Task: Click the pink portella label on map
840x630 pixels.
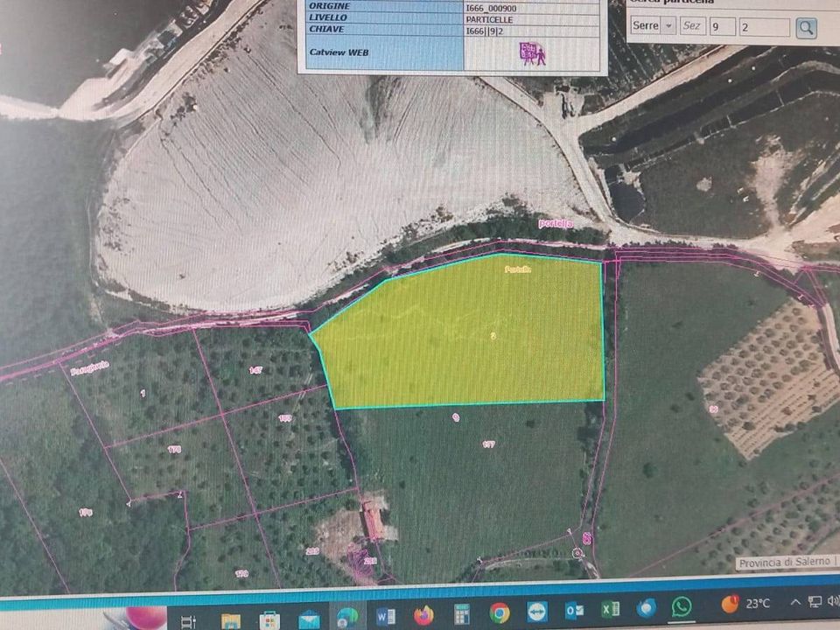Action: coord(556,223)
